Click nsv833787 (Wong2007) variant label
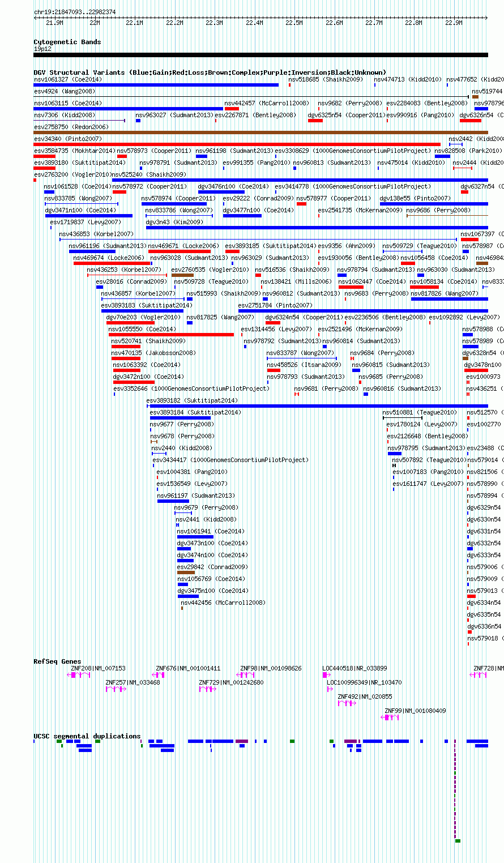The image size is (504, 863). click(301, 353)
